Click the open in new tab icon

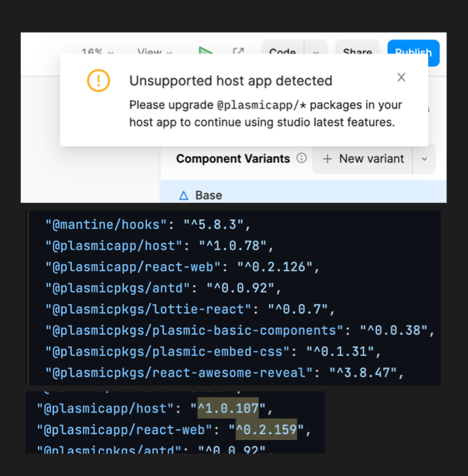pos(239,52)
